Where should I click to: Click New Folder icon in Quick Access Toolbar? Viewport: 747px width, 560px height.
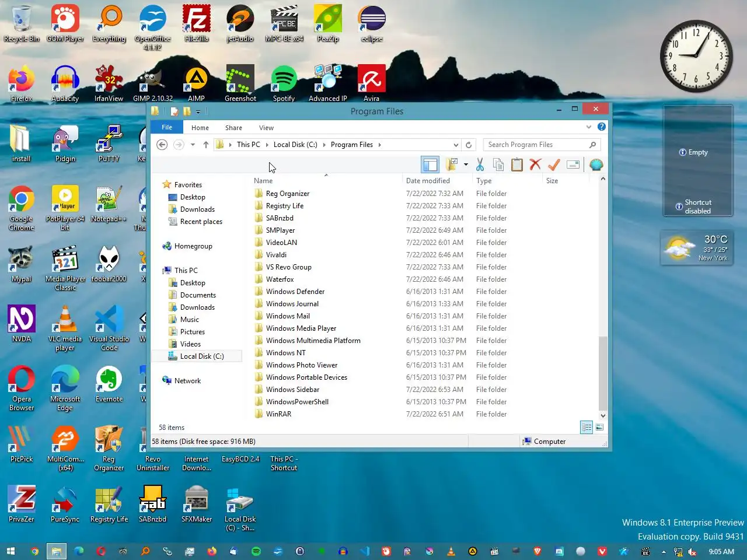(187, 111)
